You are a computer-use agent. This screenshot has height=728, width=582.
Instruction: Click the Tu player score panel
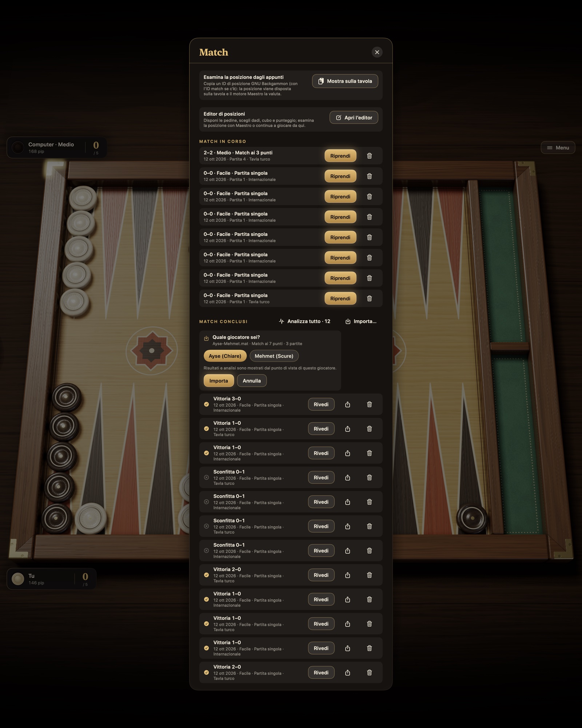coord(51,579)
